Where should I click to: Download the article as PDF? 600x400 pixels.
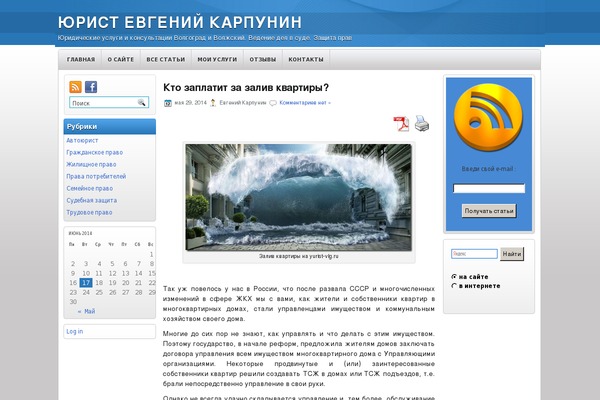pyautogui.click(x=401, y=124)
